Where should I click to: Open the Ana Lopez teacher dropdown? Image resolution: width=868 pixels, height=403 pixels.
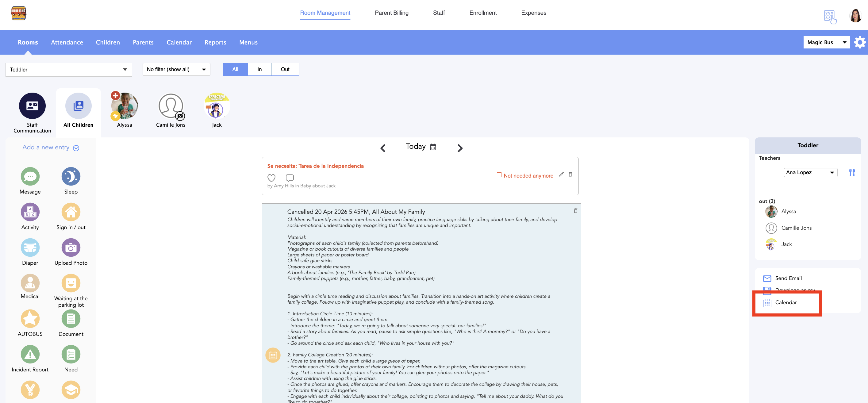pos(810,173)
